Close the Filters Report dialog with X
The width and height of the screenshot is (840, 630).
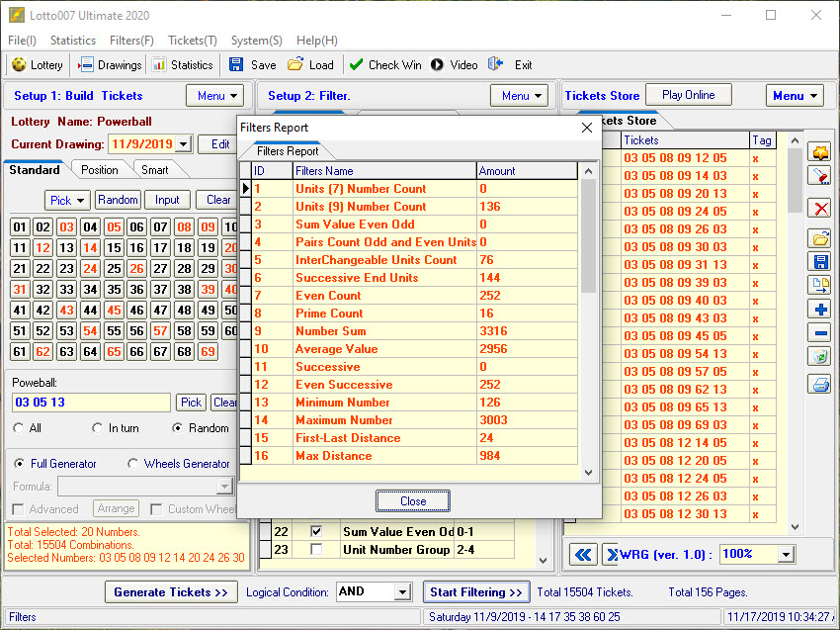point(587,128)
